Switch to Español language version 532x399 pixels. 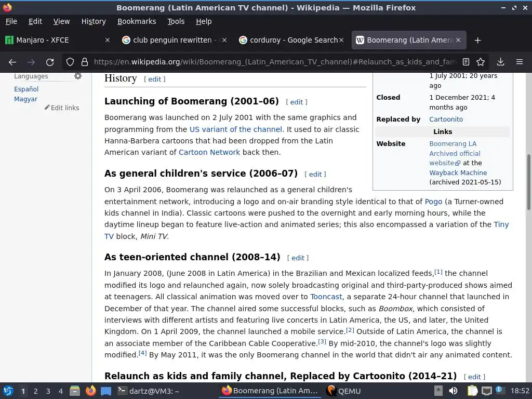(x=26, y=89)
